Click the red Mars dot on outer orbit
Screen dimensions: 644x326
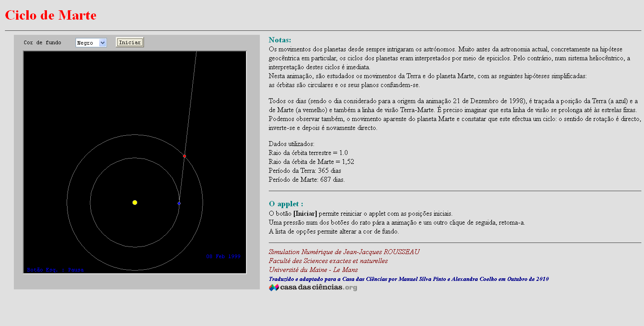tap(184, 156)
